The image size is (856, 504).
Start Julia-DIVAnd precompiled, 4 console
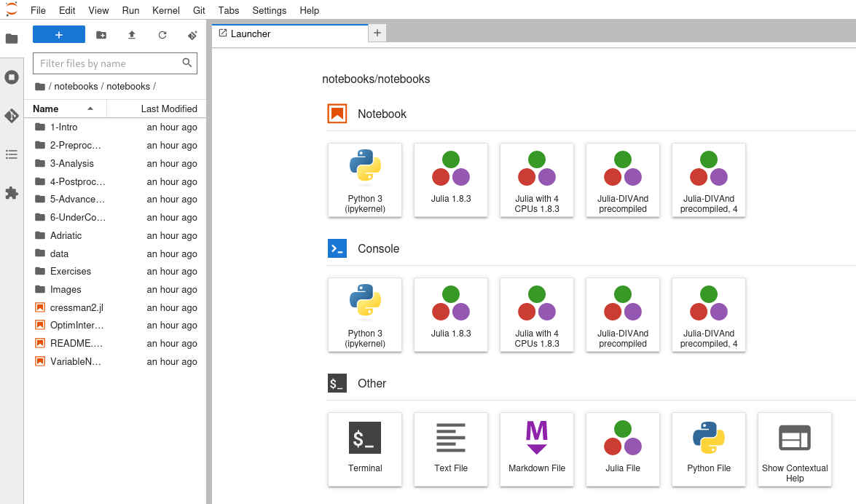pos(709,315)
